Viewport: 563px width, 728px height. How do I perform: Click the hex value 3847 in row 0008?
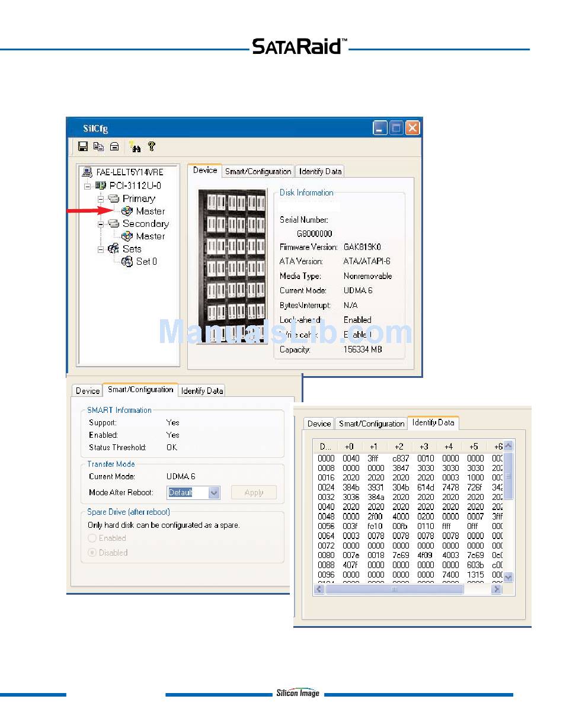pyautogui.click(x=401, y=468)
